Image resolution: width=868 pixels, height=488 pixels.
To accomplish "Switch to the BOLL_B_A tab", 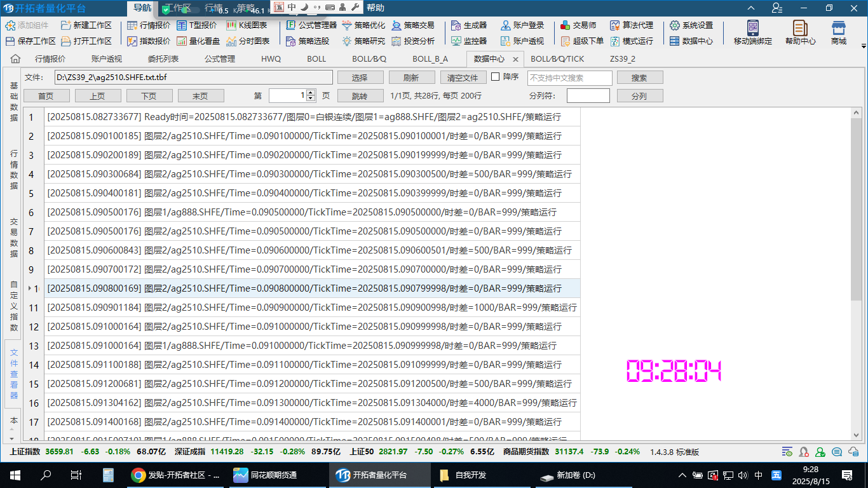I will (x=430, y=59).
